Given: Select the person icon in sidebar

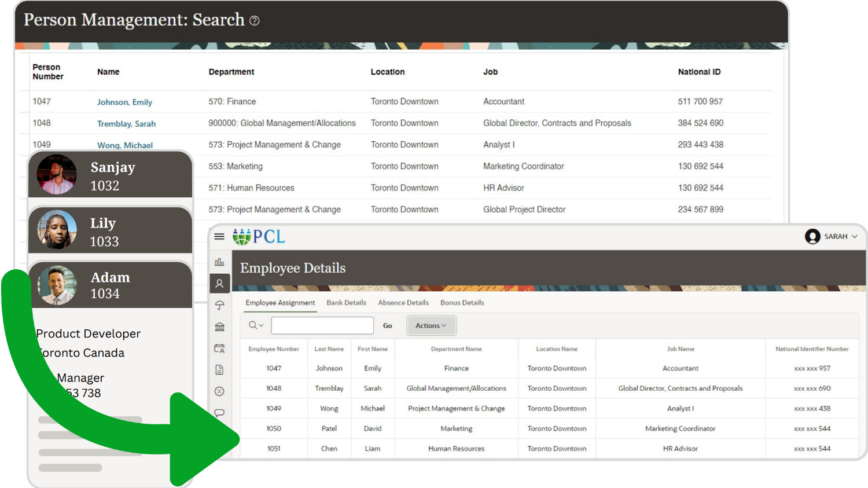Looking at the screenshot, I should [219, 284].
